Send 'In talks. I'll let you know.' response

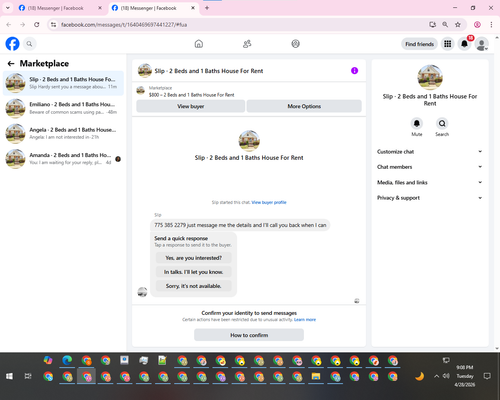coord(194,272)
